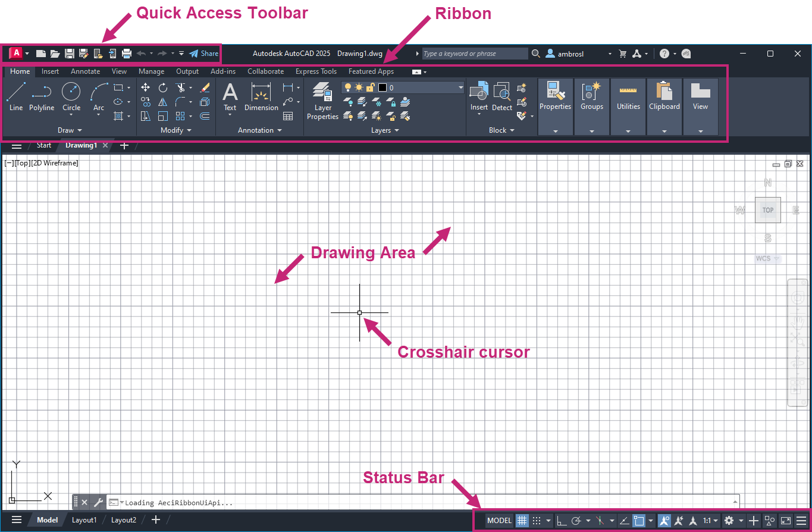This screenshot has width=812, height=532.
Task: Open the Clipboard ribbon panel button
Action: click(664, 107)
